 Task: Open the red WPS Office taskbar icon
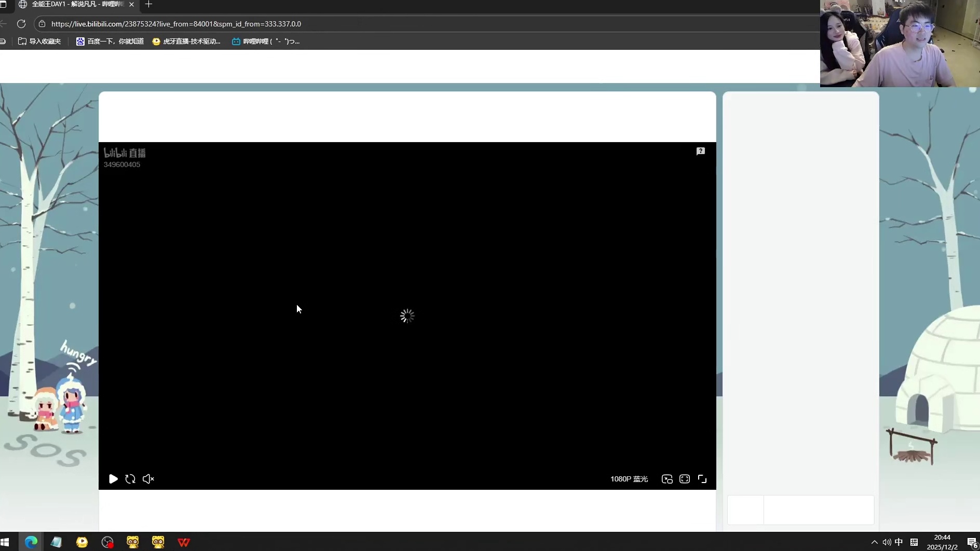coord(183,542)
